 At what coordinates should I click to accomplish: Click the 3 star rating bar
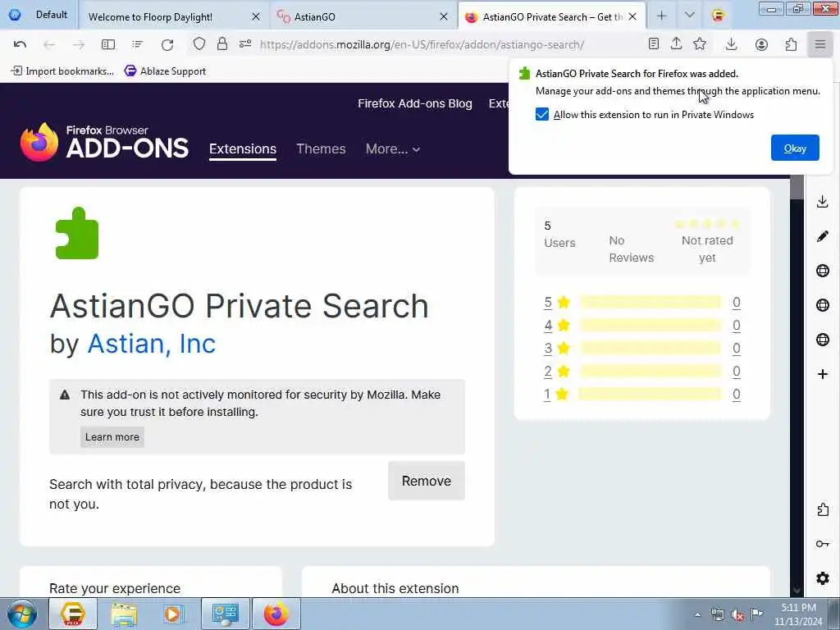651,348
